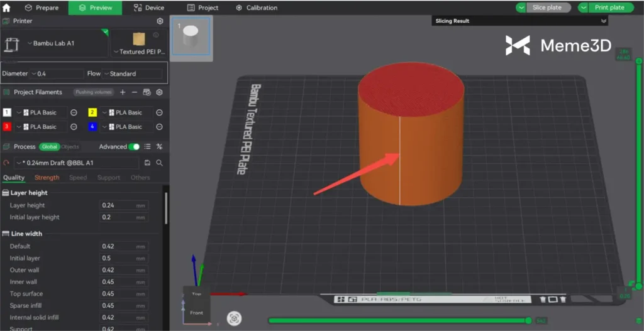The image size is (644, 331).
Task: Select the plate 1 thumbnail
Action: point(191,38)
